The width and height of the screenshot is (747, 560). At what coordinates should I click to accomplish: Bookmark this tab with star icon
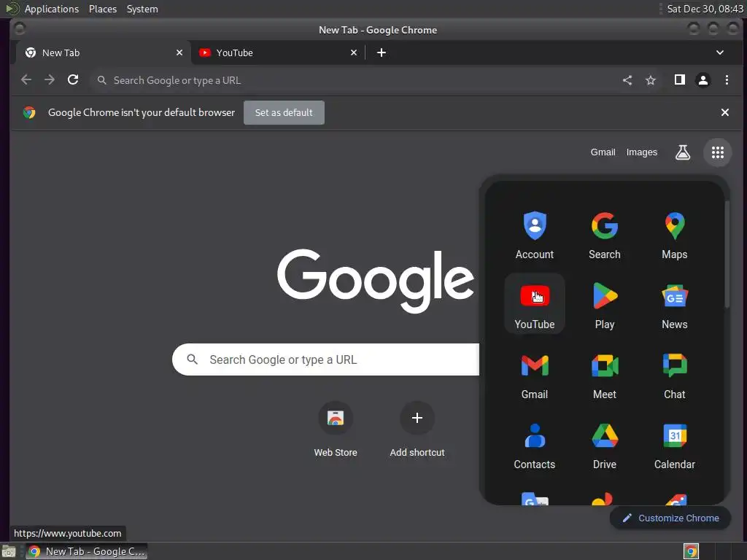[650, 80]
